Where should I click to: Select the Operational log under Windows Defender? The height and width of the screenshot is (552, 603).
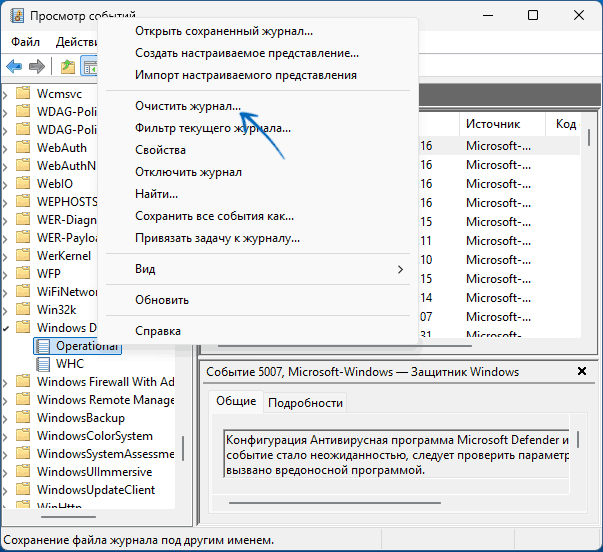pos(78,346)
